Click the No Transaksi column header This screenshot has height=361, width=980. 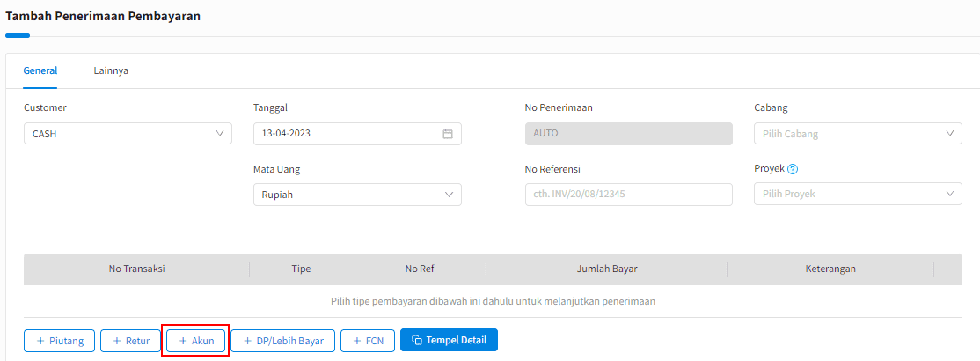[137, 269]
